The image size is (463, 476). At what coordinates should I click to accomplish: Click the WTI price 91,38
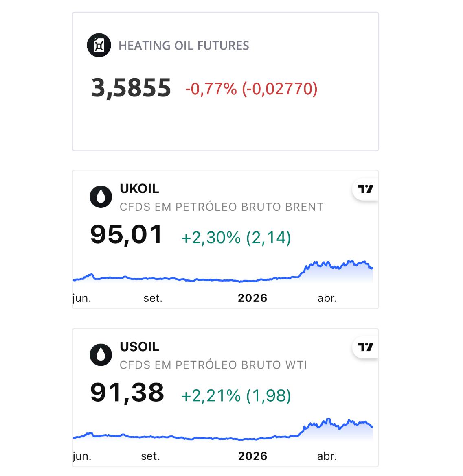(x=127, y=393)
